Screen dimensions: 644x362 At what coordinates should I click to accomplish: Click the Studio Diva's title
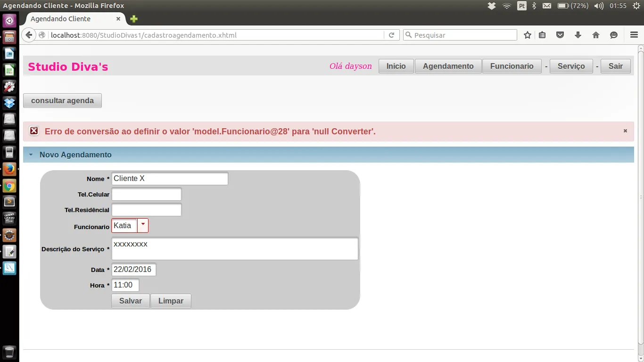[68, 67]
